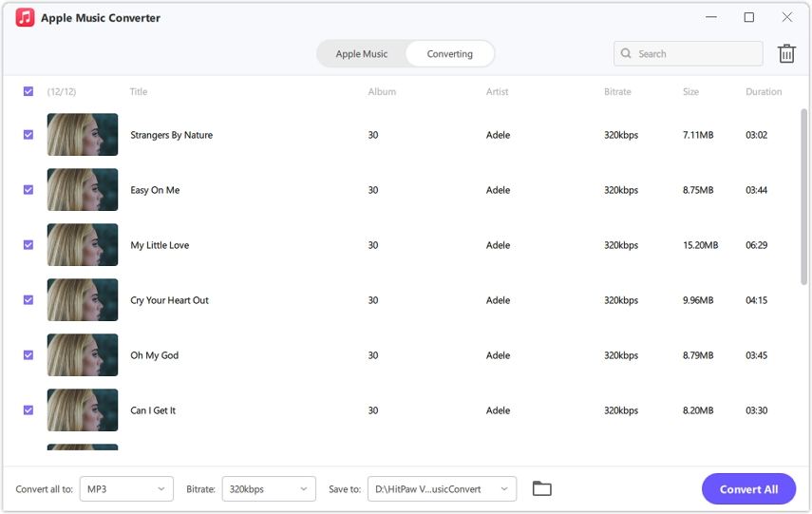Screen dimensions: 812x514
Task: Click Strangers By Nature album thumbnail
Action: coord(83,134)
